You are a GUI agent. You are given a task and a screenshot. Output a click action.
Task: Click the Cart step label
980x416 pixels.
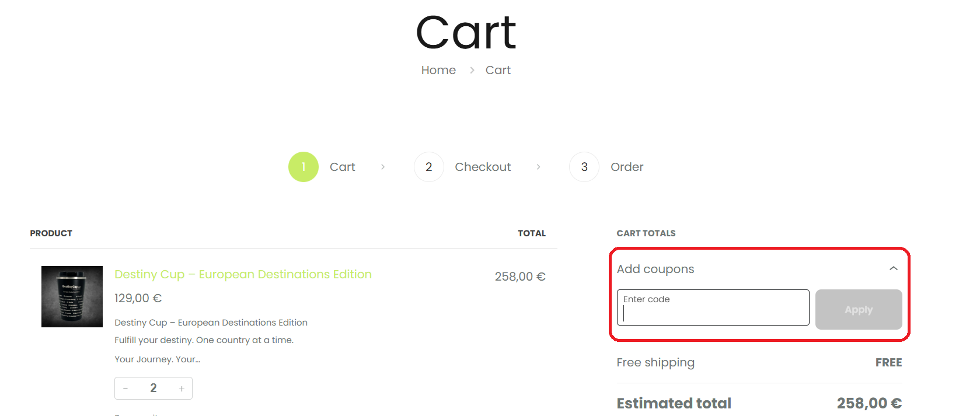pyautogui.click(x=342, y=167)
